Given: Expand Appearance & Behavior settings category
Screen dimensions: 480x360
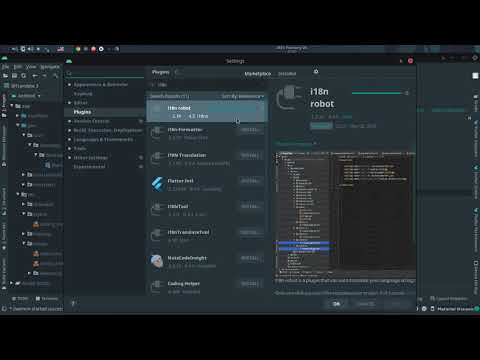Looking at the screenshot, I should [69, 85].
